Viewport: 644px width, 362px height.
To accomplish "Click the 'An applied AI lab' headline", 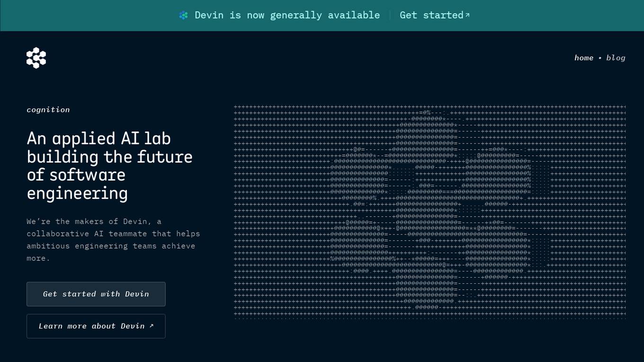I will [110, 166].
